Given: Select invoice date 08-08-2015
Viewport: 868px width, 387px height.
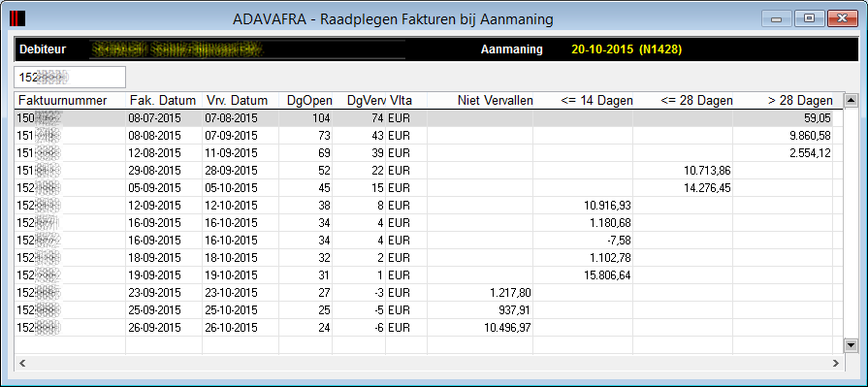Looking at the screenshot, I should coord(154,136).
